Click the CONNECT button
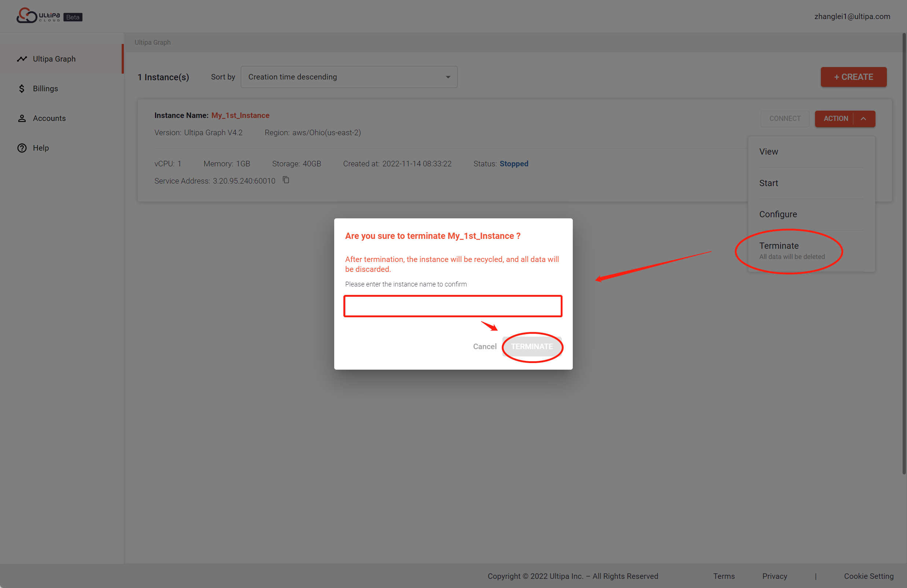The image size is (907, 588). point(784,118)
